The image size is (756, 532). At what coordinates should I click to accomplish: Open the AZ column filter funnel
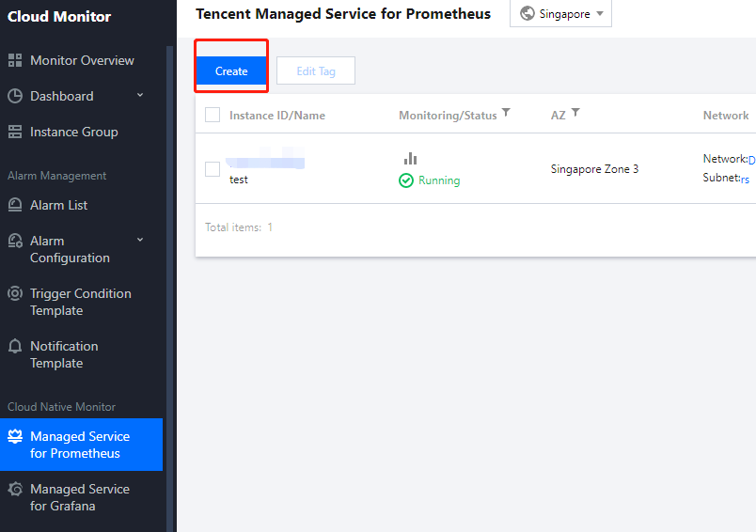(575, 112)
